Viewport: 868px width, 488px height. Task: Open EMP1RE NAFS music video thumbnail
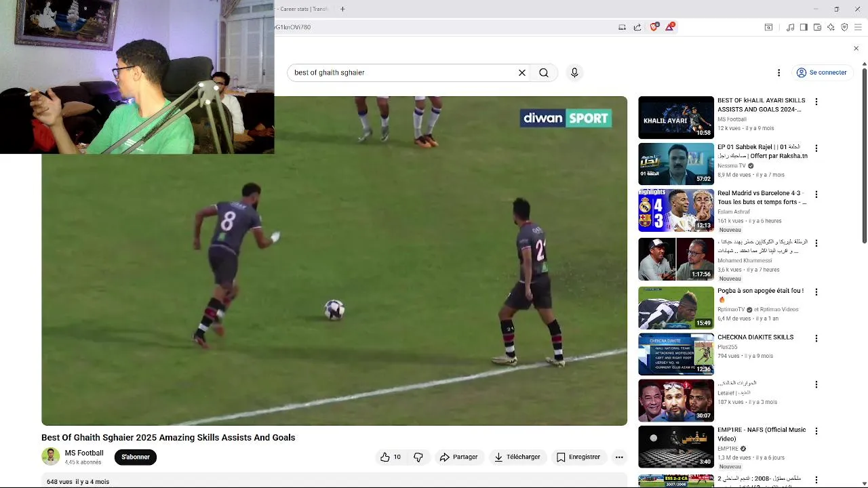click(676, 447)
